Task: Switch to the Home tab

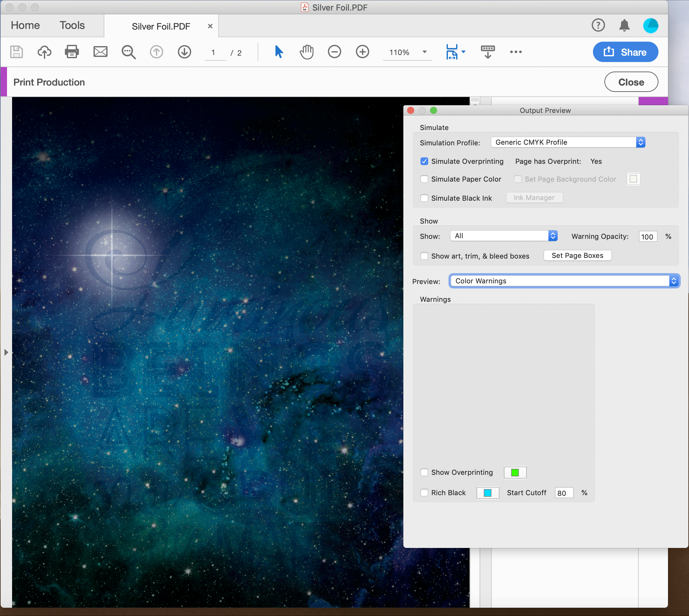Action: click(25, 25)
